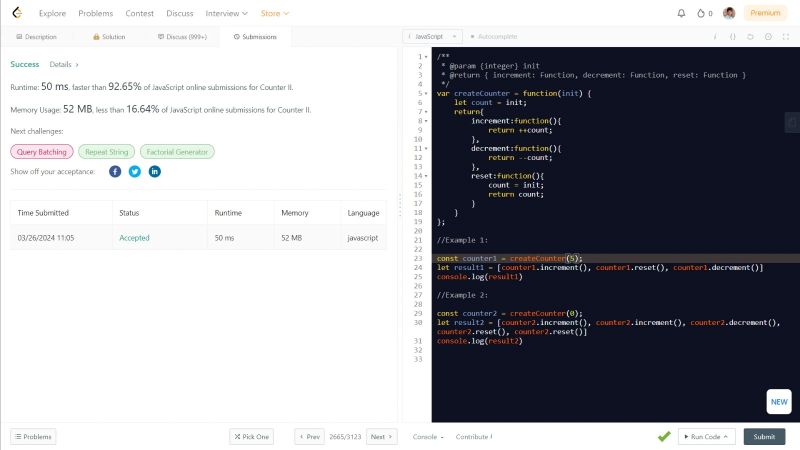800x450 pixels.
Task: Go to the Next problem
Action: (380, 437)
